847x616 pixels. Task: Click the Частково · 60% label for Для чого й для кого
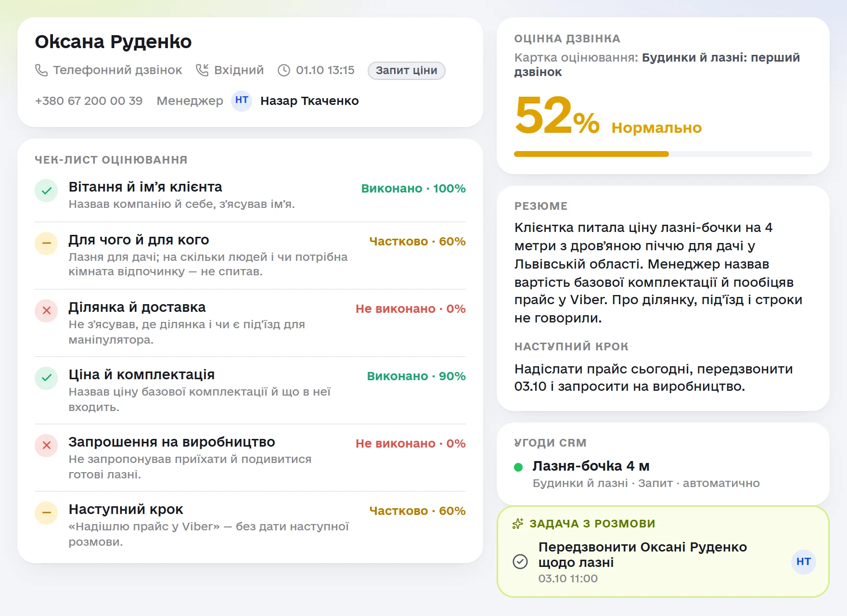click(417, 241)
